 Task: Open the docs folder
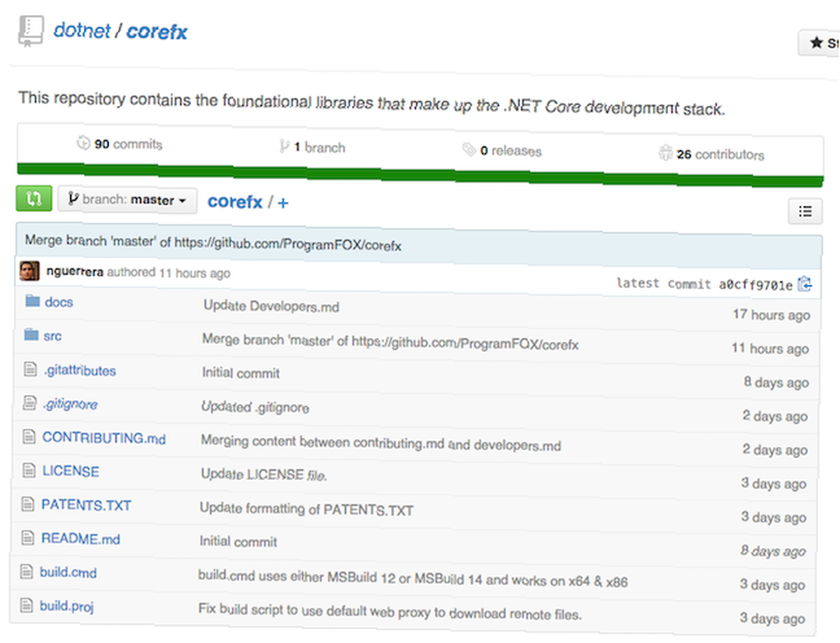(x=59, y=303)
